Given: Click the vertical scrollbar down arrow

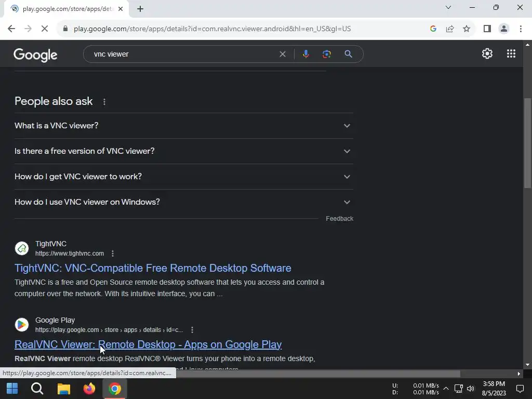Looking at the screenshot, I should click(528, 365).
